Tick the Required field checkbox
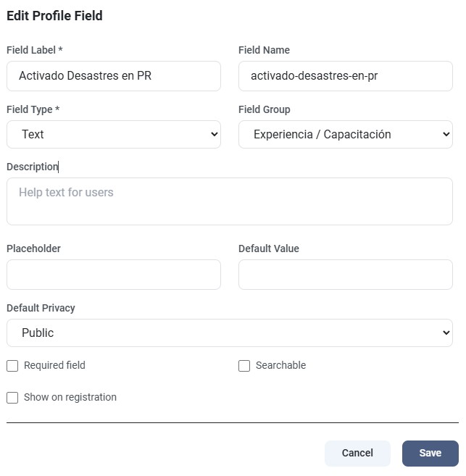Image resolution: width=466 pixels, height=476 pixels. [x=12, y=366]
